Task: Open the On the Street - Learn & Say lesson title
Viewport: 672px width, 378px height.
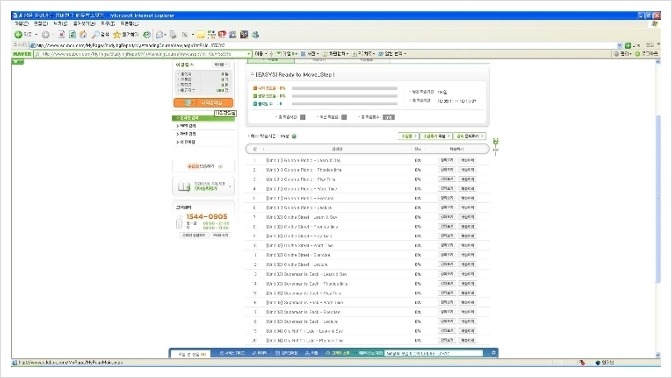Action: pos(302,217)
